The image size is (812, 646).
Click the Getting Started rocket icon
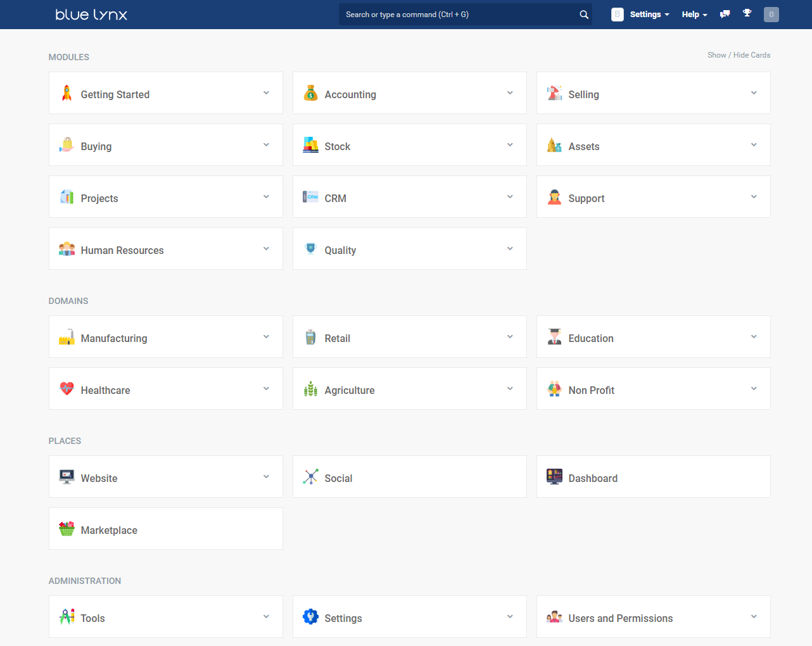tap(67, 93)
